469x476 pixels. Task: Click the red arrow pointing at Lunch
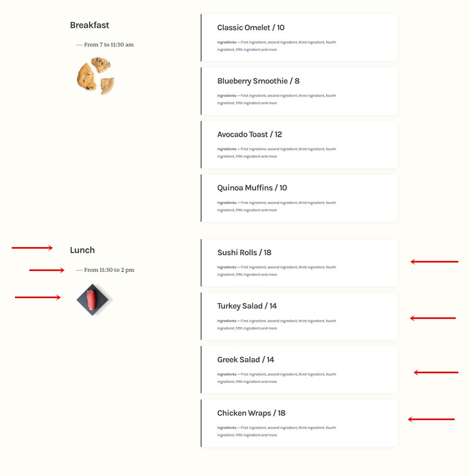[32, 248]
